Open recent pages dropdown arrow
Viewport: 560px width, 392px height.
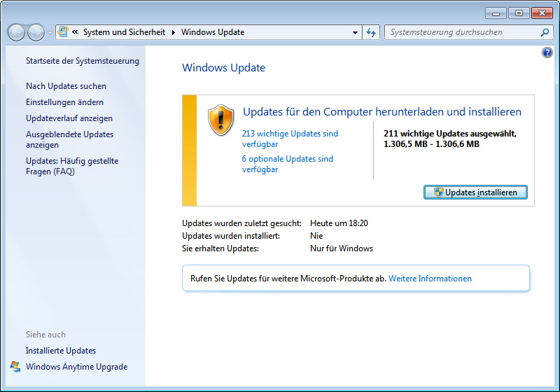click(50, 33)
